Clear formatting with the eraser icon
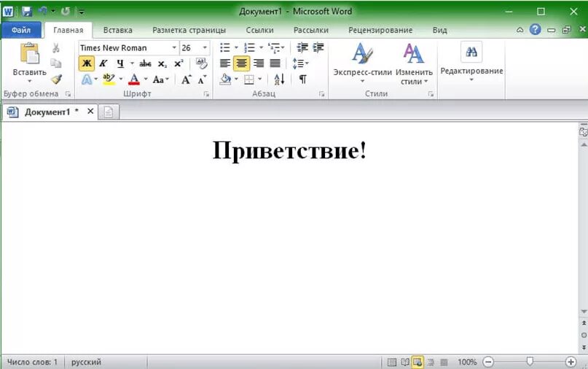Screen dimensions: 588x369 (201, 63)
